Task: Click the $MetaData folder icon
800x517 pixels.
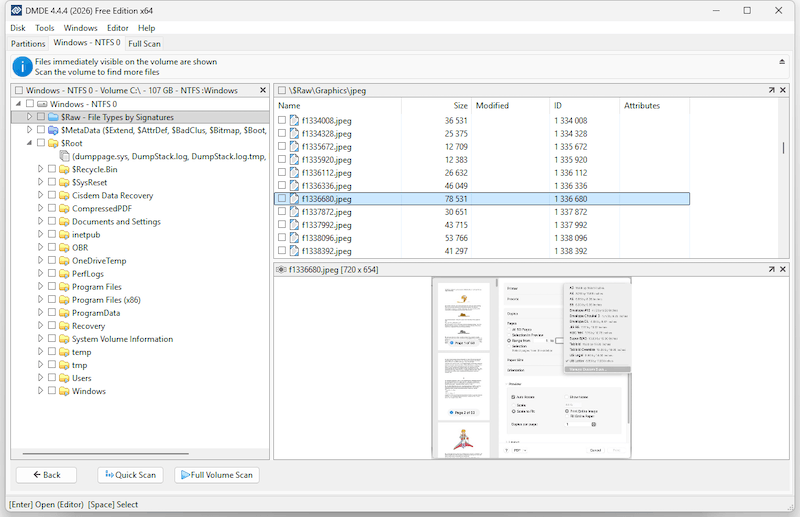Action: [53, 130]
